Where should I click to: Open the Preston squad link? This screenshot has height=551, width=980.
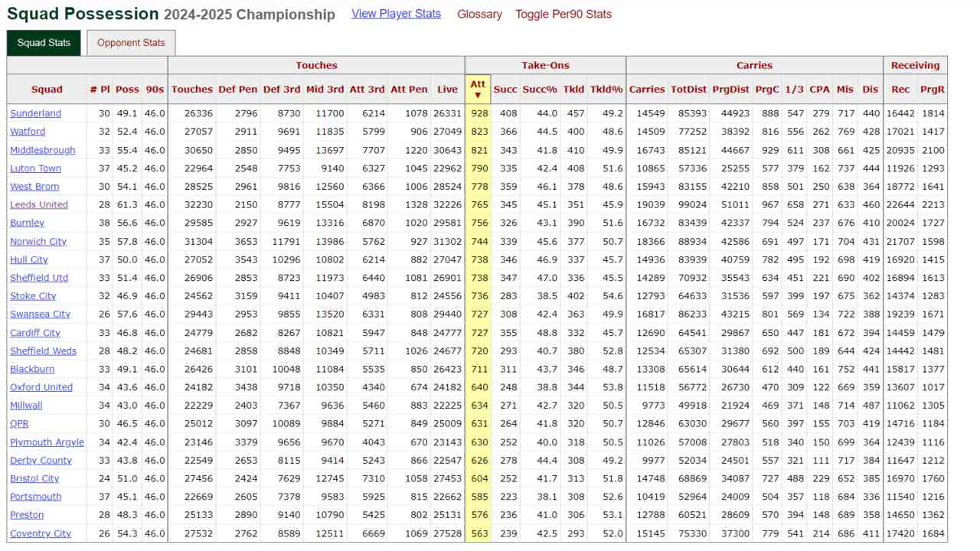click(x=27, y=515)
